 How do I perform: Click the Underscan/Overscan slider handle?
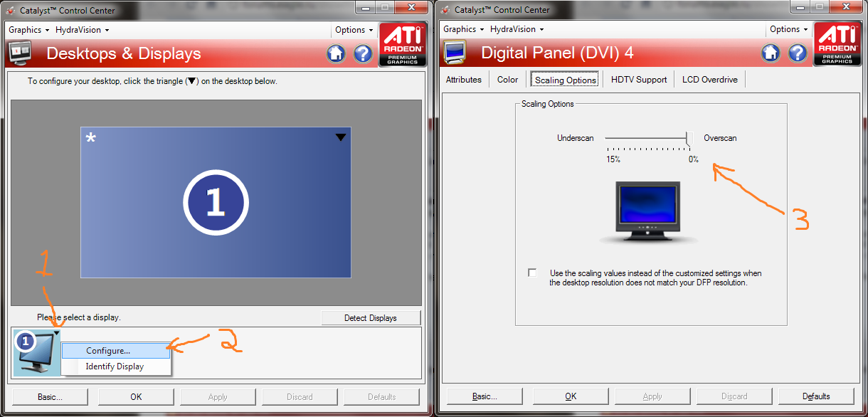point(689,138)
